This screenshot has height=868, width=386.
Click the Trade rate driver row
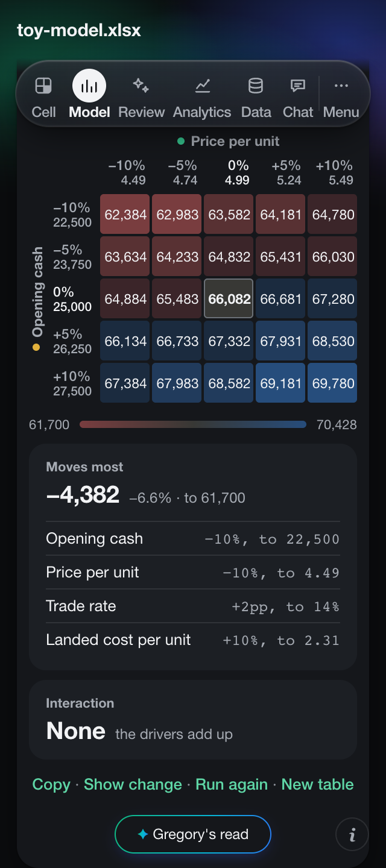[x=193, y=606]
